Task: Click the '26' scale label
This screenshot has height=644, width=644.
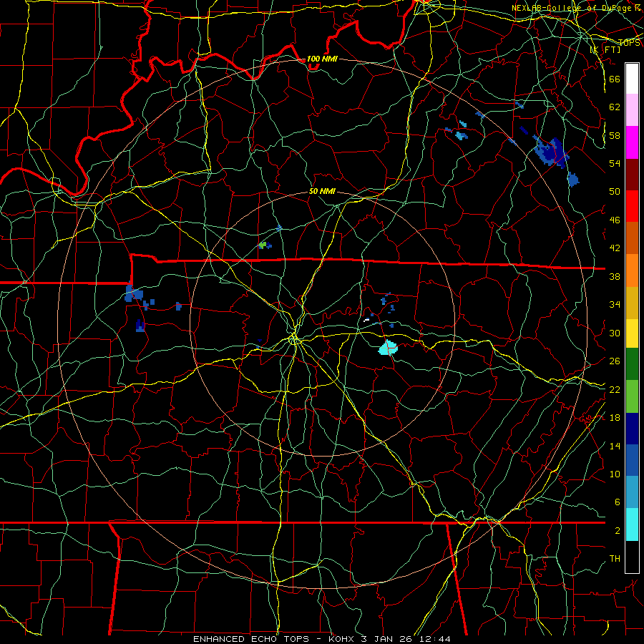Action: pos(615,361)
